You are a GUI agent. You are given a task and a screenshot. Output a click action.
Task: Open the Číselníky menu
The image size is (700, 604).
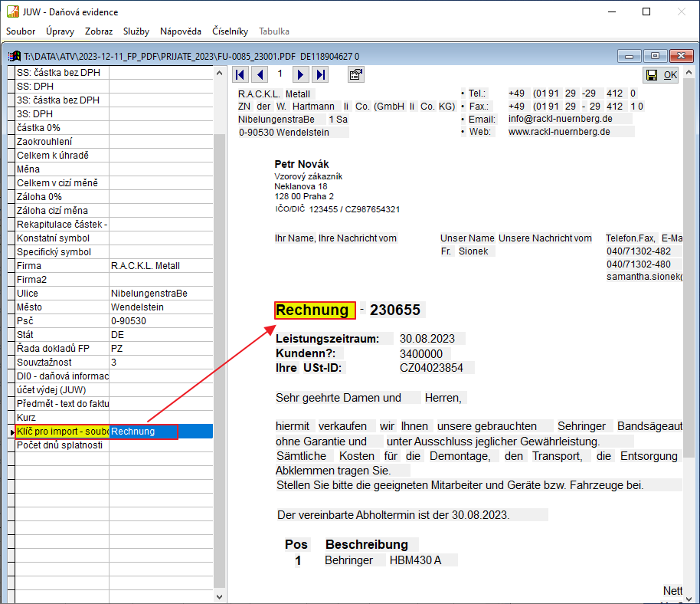tap(230, 31)
